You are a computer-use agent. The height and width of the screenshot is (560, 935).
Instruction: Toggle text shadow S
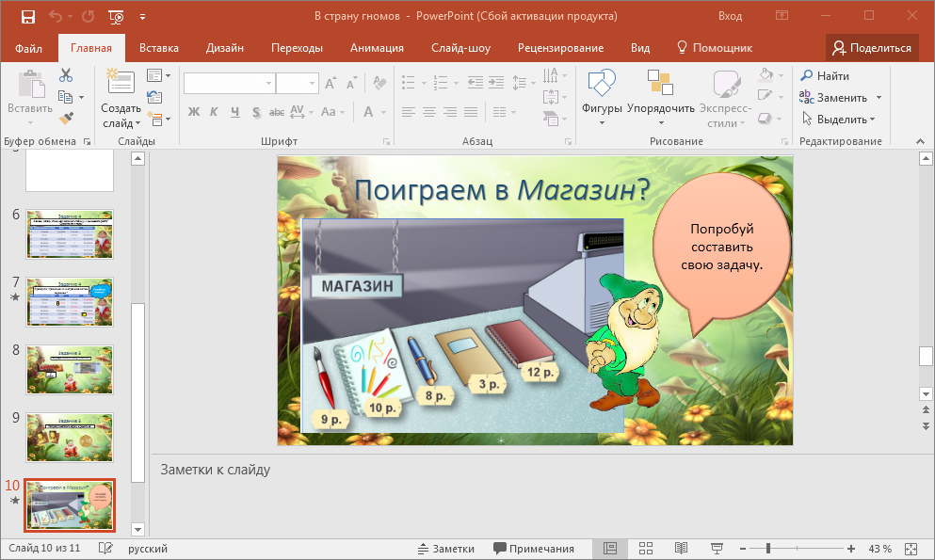click(256, 112)
